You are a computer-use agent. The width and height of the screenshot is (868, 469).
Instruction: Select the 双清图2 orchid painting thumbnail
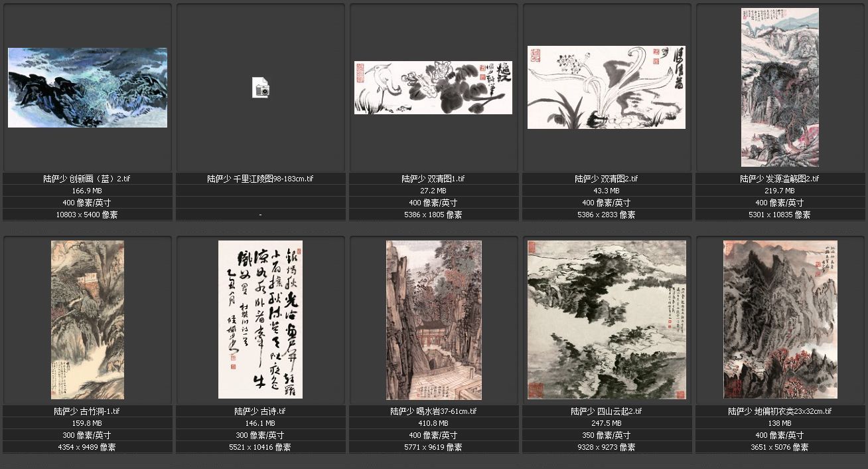click(607, 88)
